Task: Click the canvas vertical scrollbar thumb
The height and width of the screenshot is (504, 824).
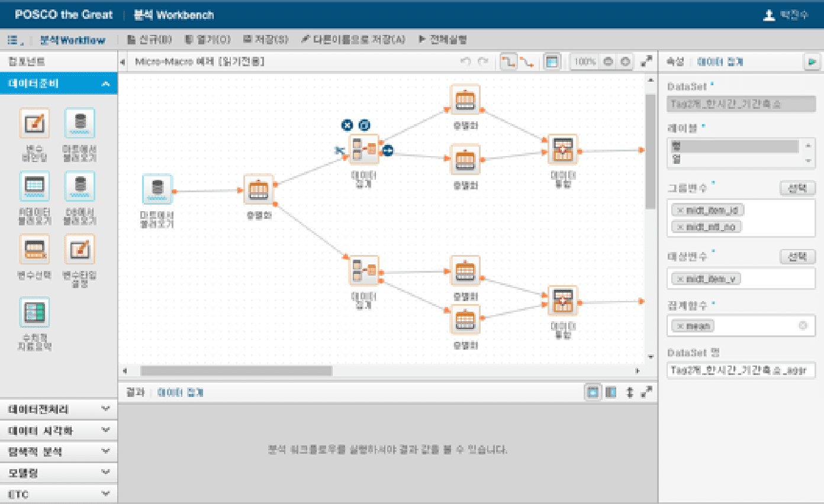Action: tap(650, 151)
